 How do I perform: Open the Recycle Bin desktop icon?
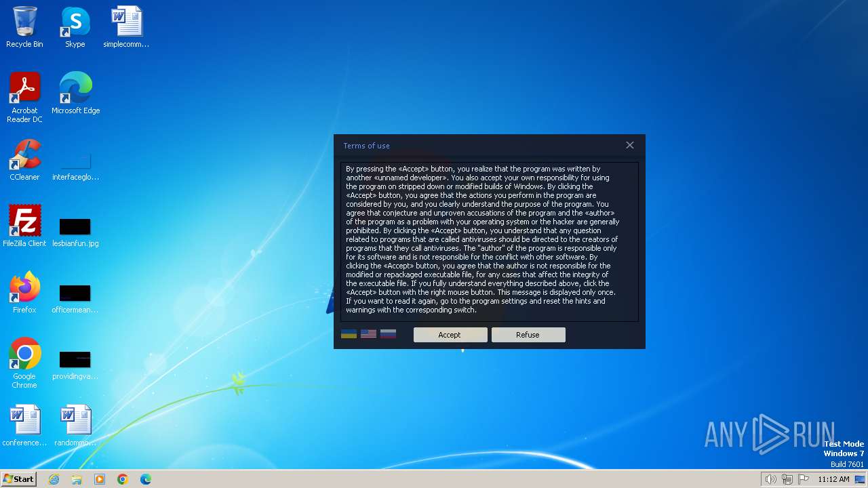tap(24, 27)
